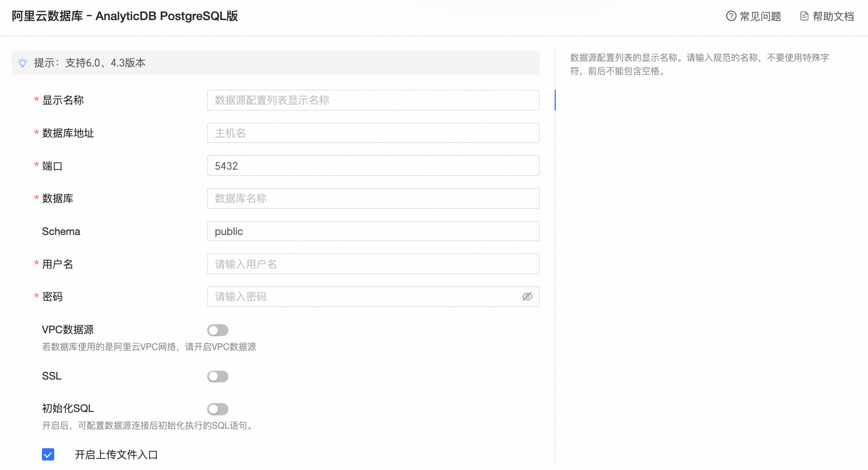Viewport: 868px width, 470px height.
Task: Click the SSL label
Action: [x=51, y=376]
